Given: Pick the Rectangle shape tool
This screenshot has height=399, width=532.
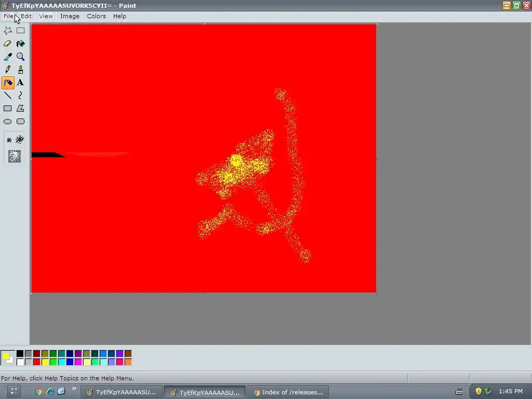Looking at the screenshot, I should coord(7,109).
